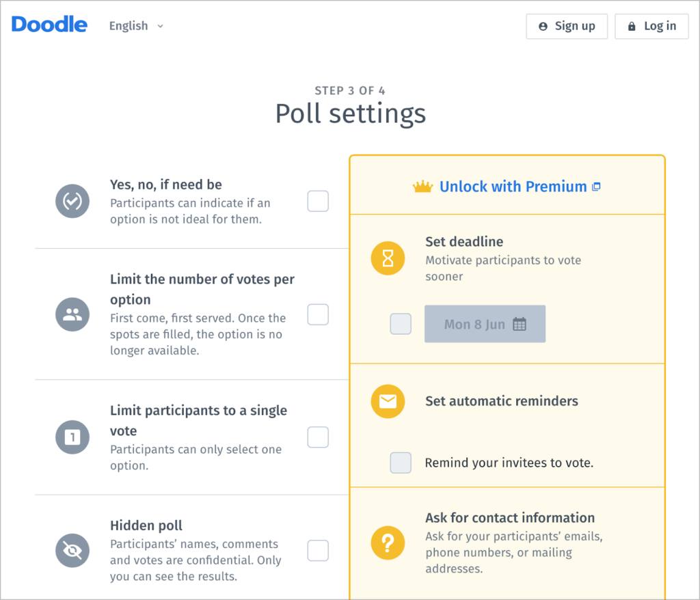This screenshot has height=600, width=700.
Task: Click the Sign up button
Action: coord(567,26)
